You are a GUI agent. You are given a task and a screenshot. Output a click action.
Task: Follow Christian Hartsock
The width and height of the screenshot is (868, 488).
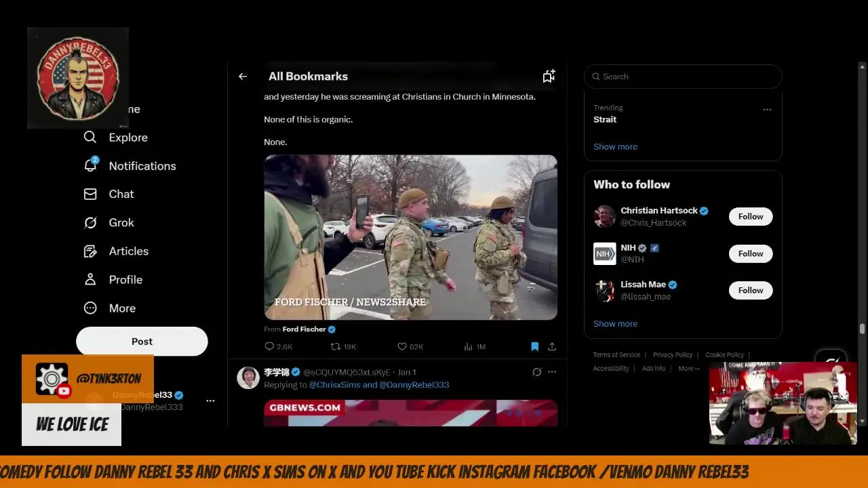(751, 216)
